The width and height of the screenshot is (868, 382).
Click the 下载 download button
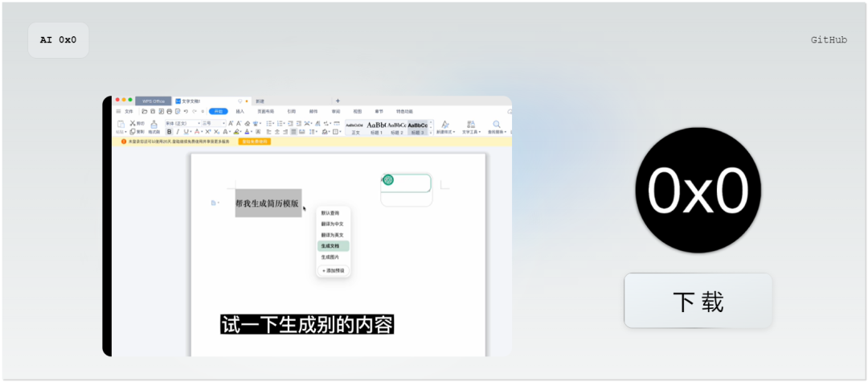click(x=698, y=301)
